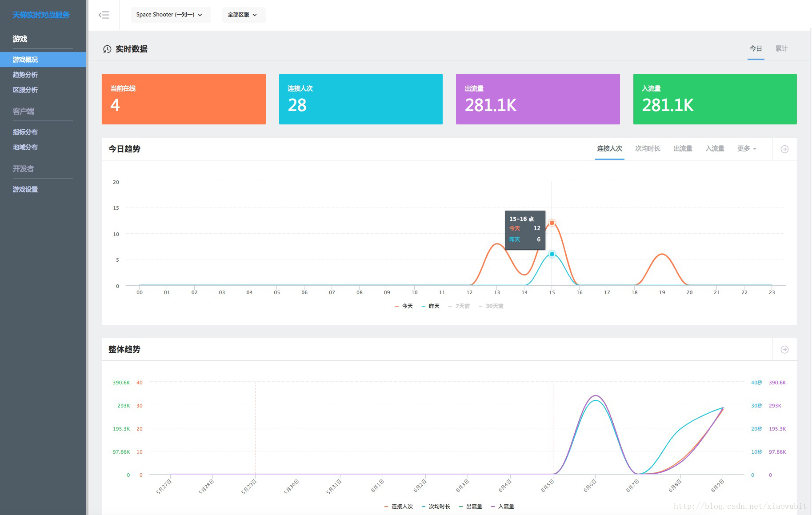Open 指标分布 in the sidebar
The width and height of the screenshot is (812, 515).
pyautogui.click(x=25, y=132)
